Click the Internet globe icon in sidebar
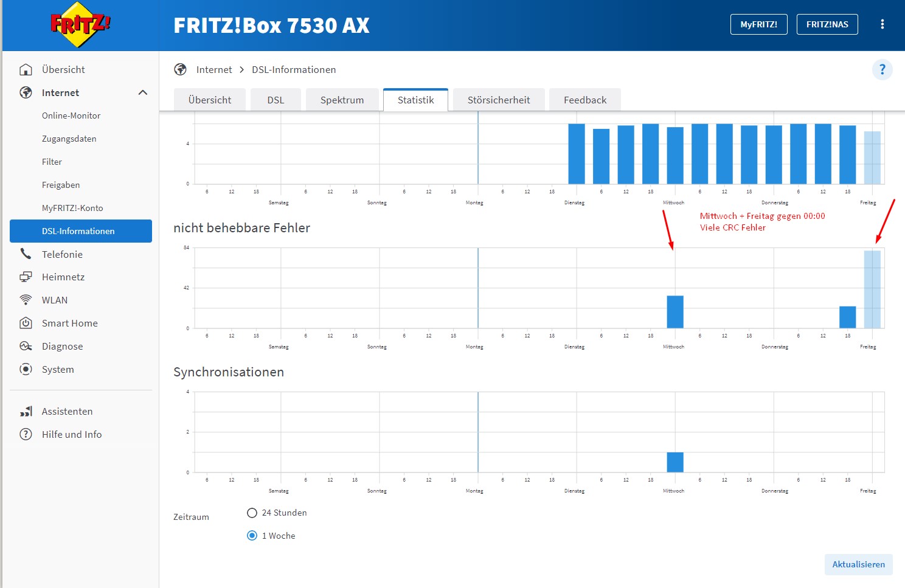This screenshot has width=905, height=588. coord(26,92)
